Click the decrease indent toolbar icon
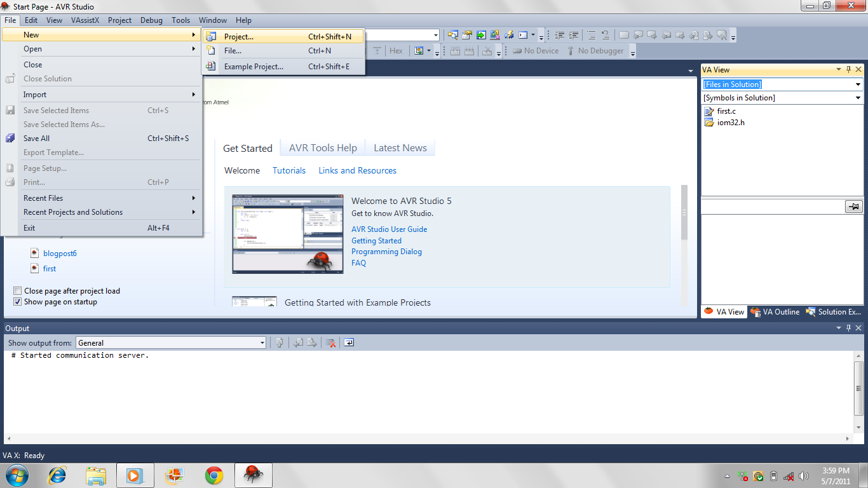 pyautogui.click(x=559, y=34)
